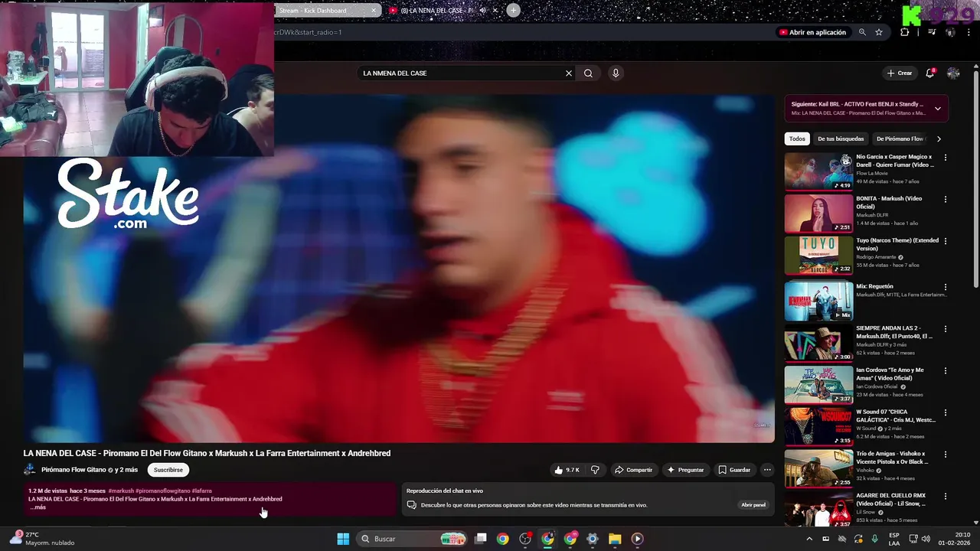
Task: Open more actions menu below the video
Action: (x=767, y=470)
